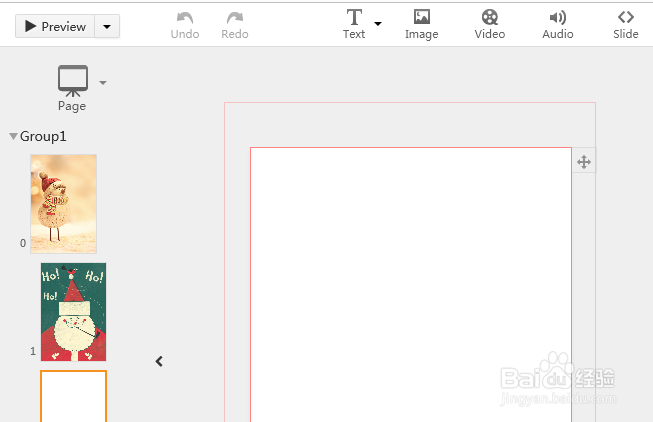Viewport: 653px width, 422px height.
Task: Select the blank highlighted page thumbnail
Action: pos(73,396)
